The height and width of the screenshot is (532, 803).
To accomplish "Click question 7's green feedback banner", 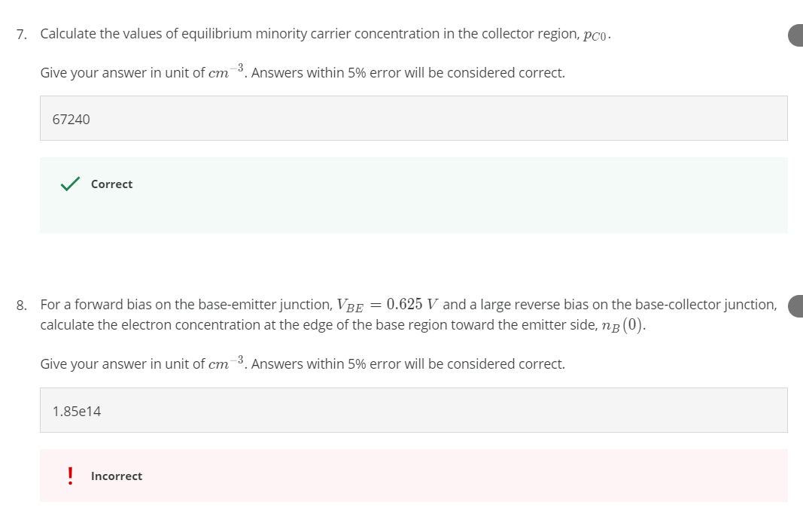I will (x=413, y=194).
